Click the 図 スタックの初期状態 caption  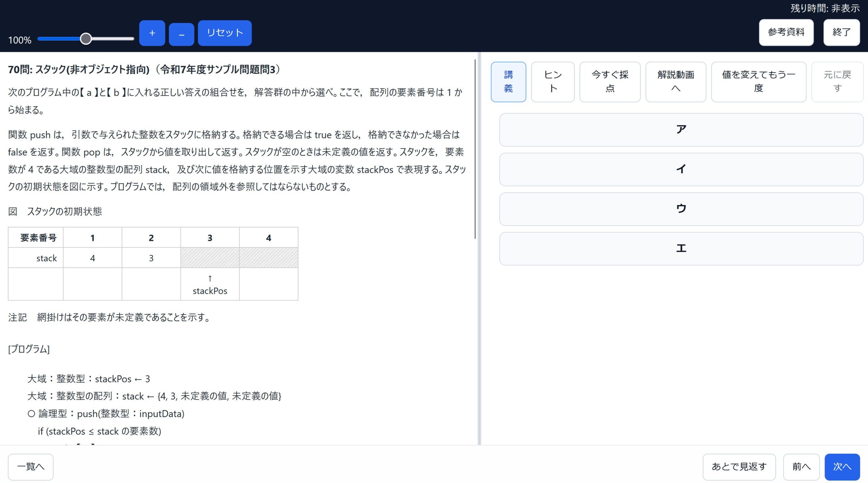click(x=55, y=212)
